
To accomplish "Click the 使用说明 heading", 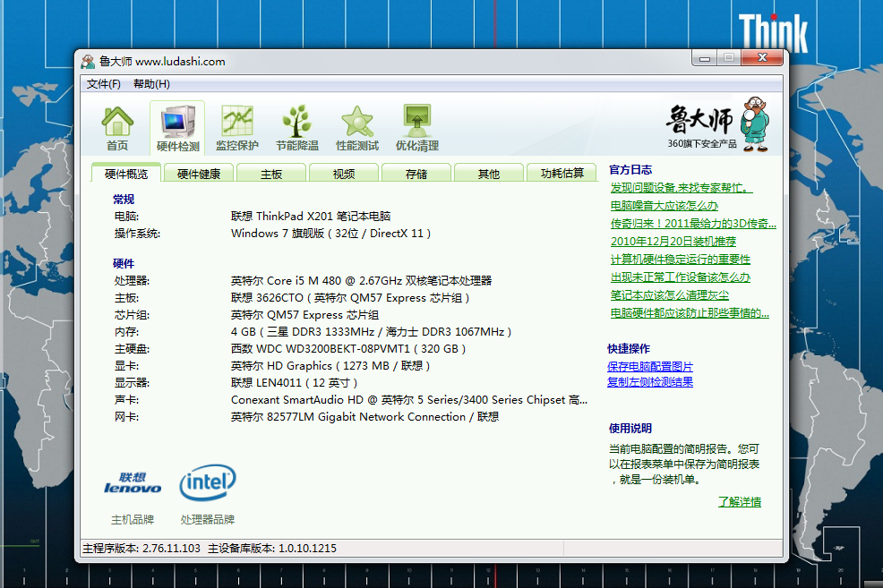I will (630, 429).
